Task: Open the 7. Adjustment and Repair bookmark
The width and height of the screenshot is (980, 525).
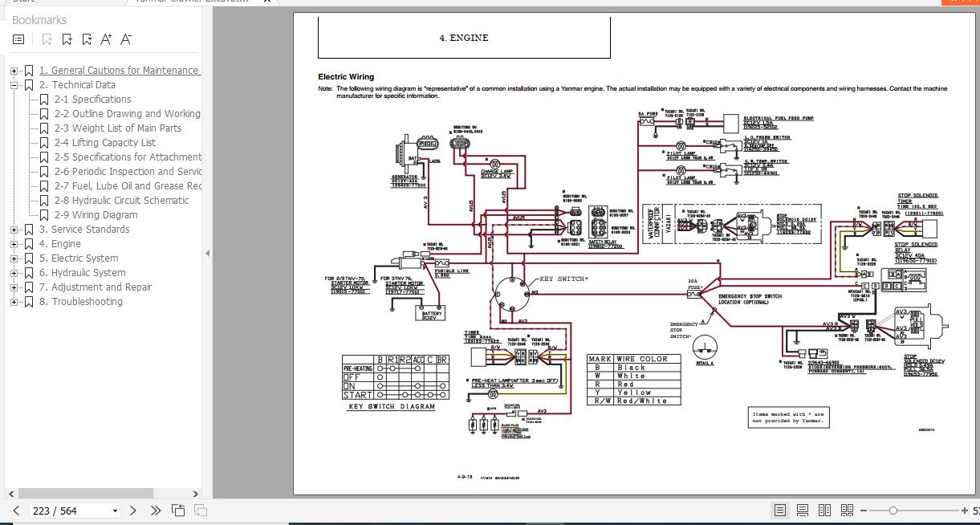Action: pyautogui.click(x=96, y=287)
